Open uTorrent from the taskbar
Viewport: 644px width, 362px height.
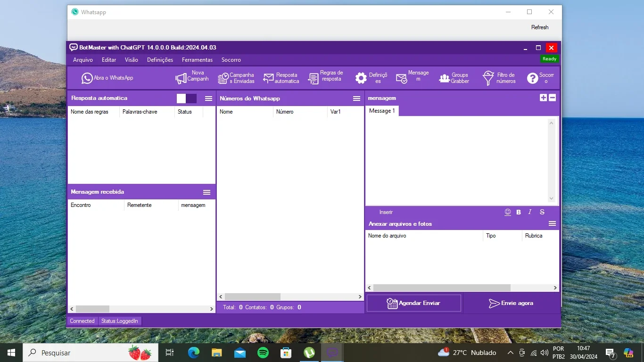point(309,353)
